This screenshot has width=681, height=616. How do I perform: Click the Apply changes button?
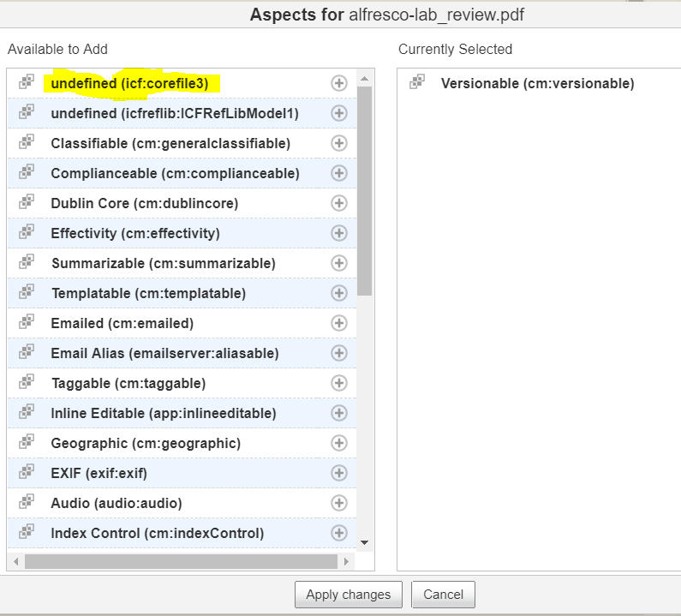point(349,594)
